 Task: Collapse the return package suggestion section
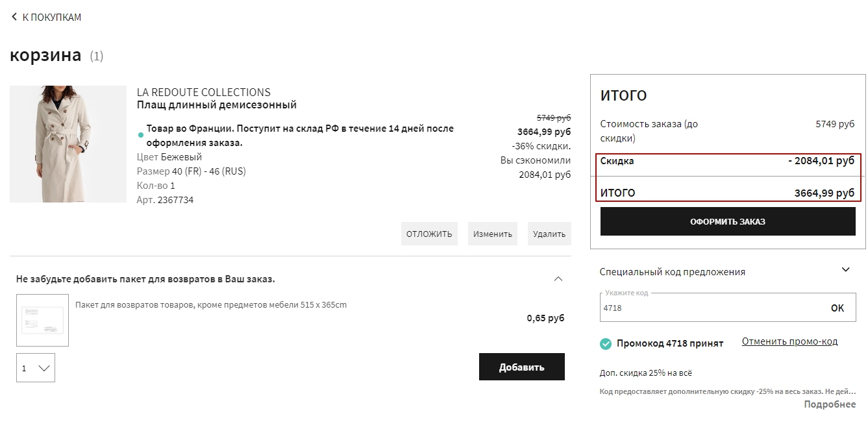coord(558,279)
